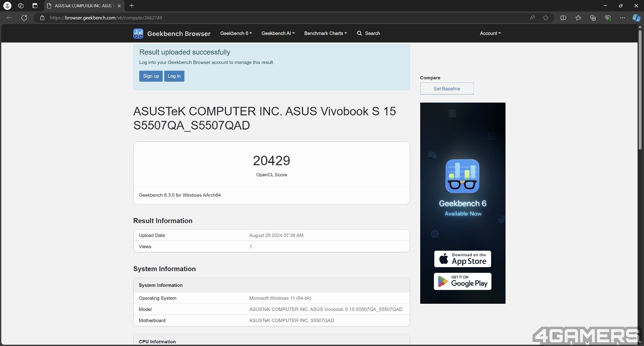644x346 pixels.
Task: Click upload date August 26 2024 value
Action: pos(276,235)
